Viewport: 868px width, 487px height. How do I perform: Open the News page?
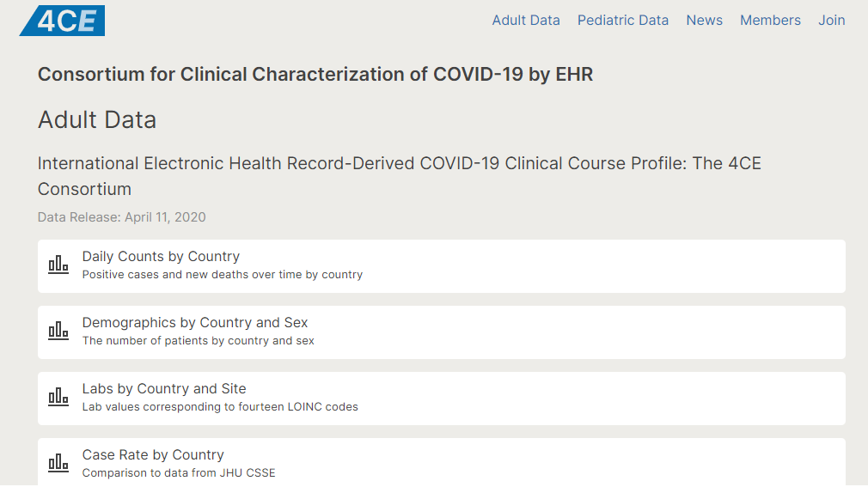pos(704,21)
